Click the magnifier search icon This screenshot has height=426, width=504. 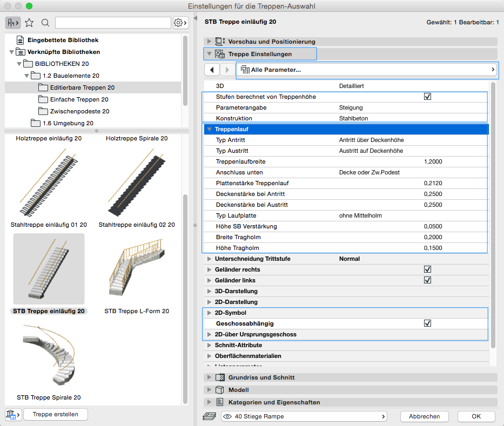pos(45,23)
